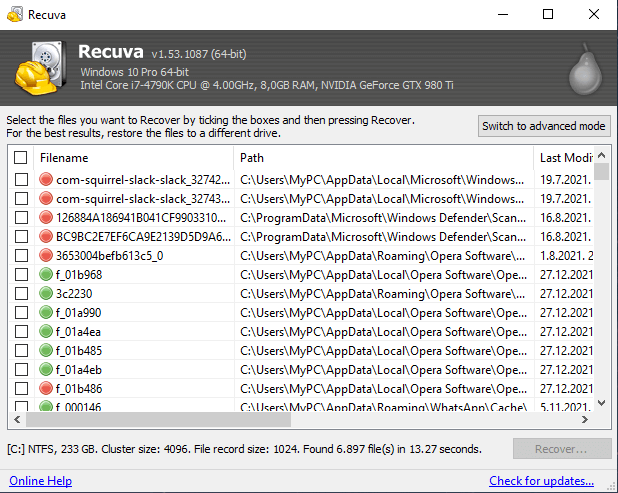Click green status dot for 3c2230

point(46,293)
